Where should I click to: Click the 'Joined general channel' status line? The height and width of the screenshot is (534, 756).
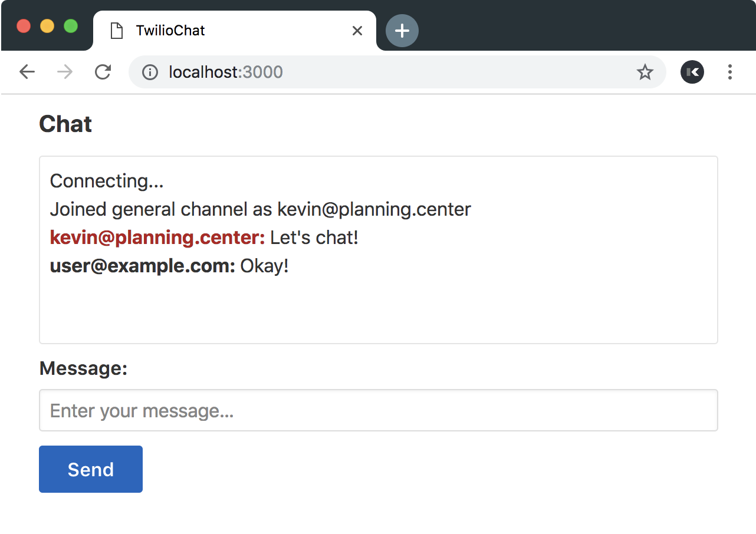point(260,209)
